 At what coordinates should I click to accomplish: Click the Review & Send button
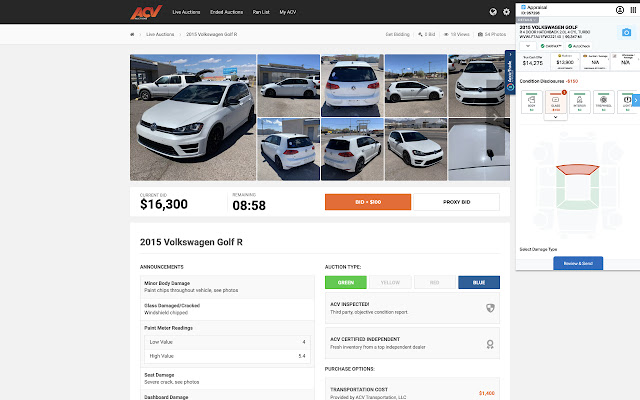[578, 263]
